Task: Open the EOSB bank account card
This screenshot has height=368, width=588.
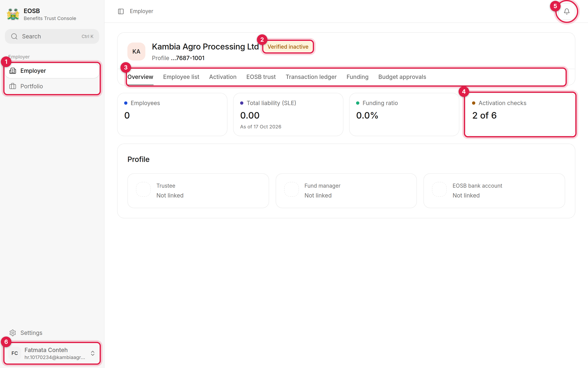Action: (494, 191)
